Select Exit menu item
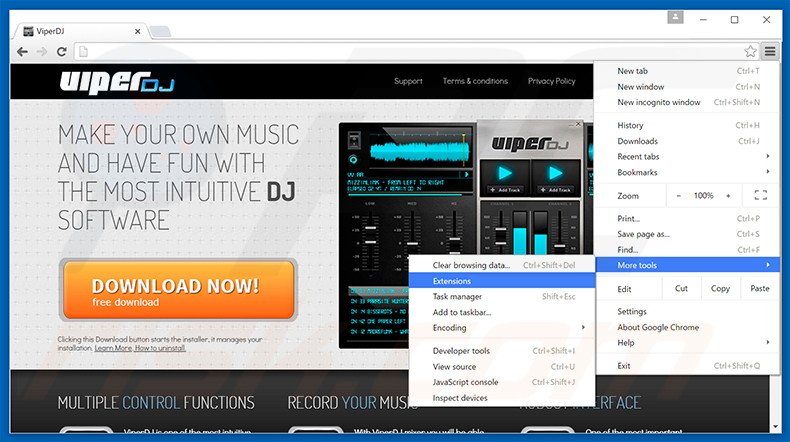790x442 pixels. tap(687, 366)
